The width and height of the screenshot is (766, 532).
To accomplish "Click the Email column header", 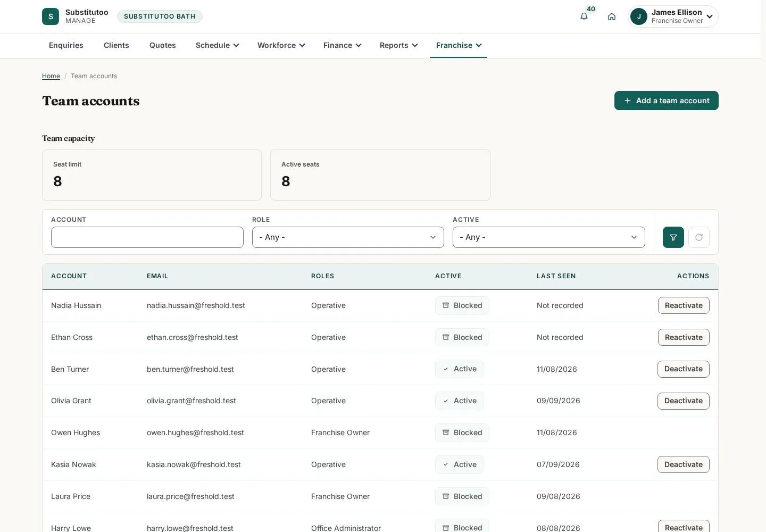I will [157, 276].
